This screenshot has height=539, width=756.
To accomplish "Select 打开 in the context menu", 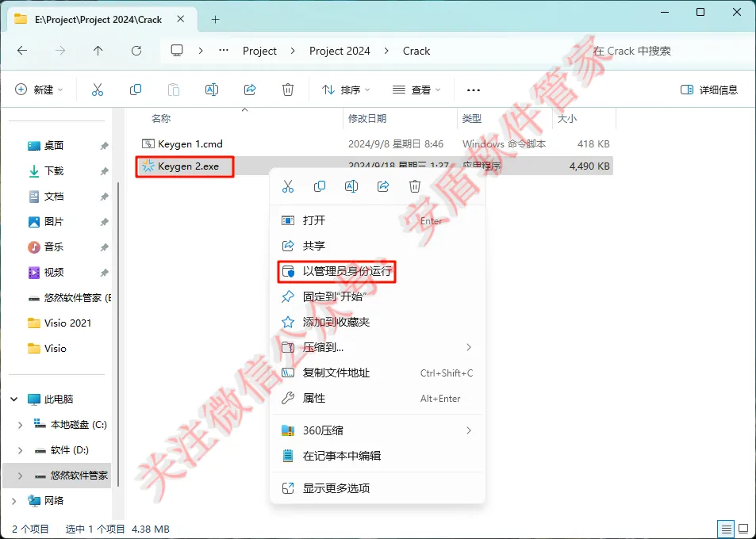I will coord(378,220).
